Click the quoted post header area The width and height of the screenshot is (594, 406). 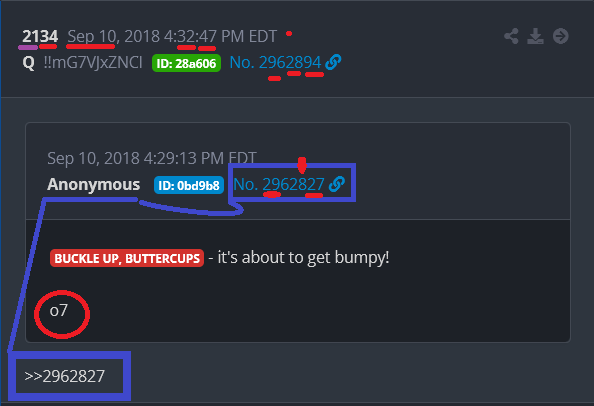(x=298, y=171)
